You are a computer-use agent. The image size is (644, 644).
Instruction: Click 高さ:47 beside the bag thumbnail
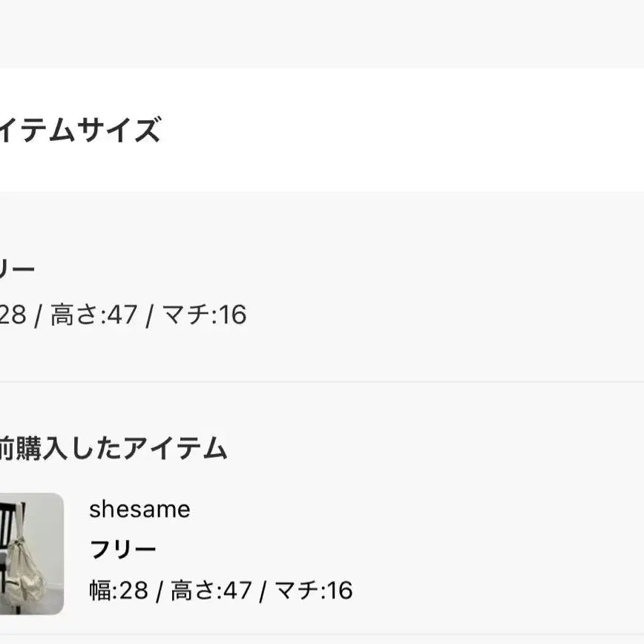[211, 590]
